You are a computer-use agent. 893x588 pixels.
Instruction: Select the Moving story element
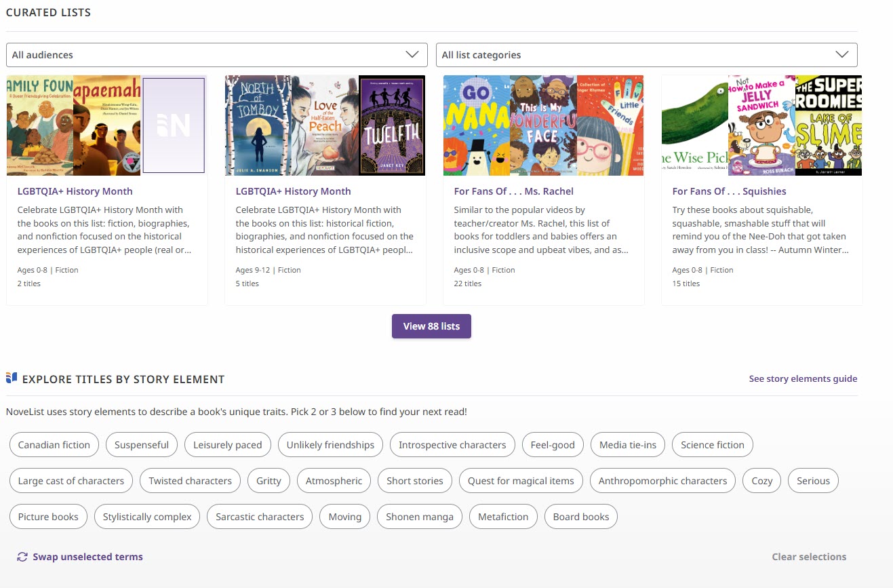(345, 517)
